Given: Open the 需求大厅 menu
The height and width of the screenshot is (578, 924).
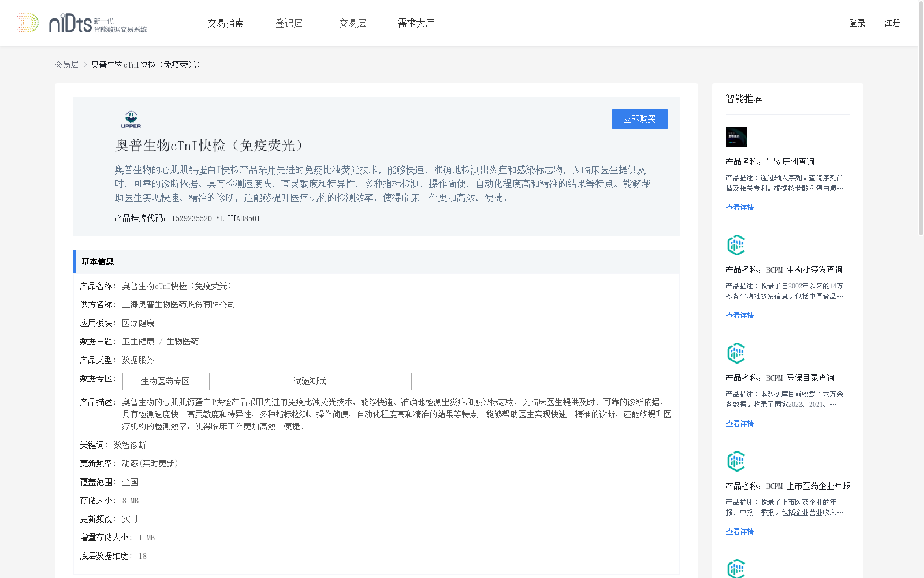Looking at the screenshot, I should (x=416, y=23).
